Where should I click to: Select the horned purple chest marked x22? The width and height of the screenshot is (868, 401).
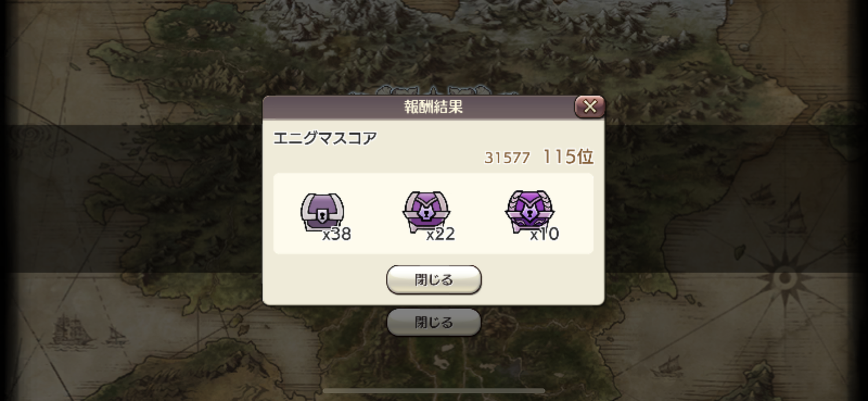pyautogui.click(x=426, y=212)
